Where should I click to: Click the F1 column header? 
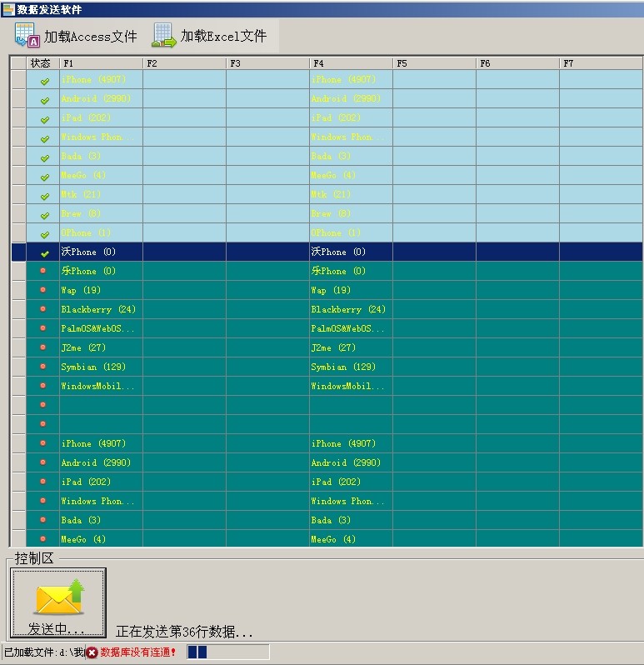click(x=101, y=63)
